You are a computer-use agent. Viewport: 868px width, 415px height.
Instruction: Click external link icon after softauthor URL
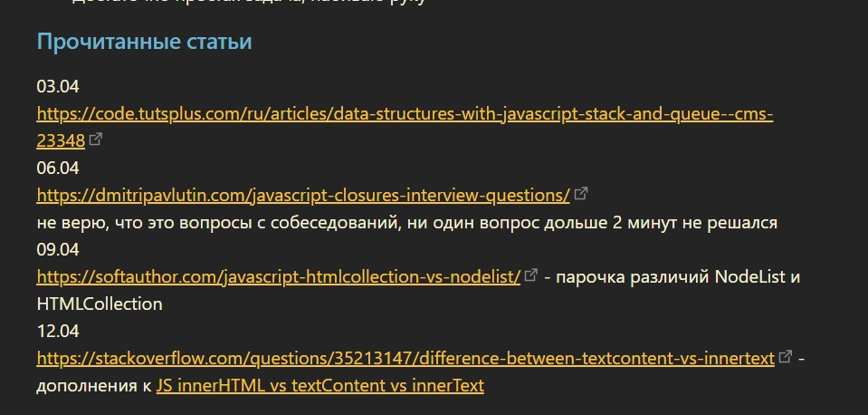click(x=531, y=275)
